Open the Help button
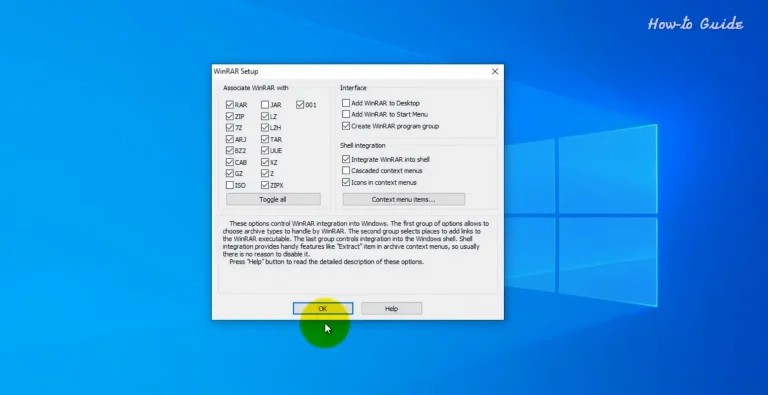768x395 pixels. pos(391,309)
